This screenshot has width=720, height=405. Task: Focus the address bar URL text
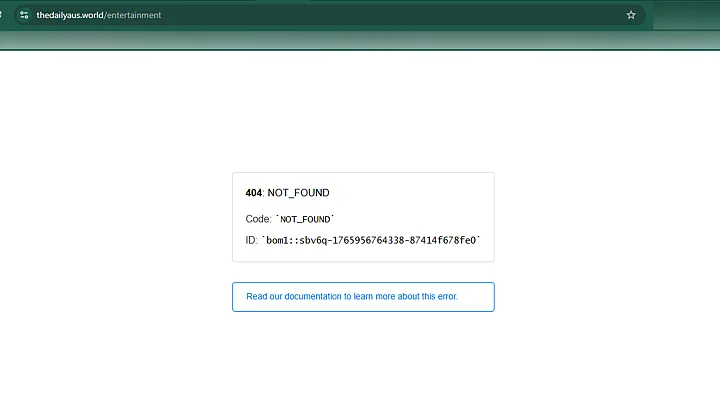pos(98,15)
